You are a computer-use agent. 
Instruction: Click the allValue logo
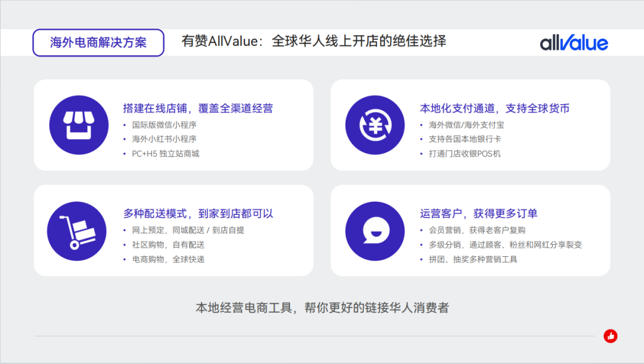pyautogui.click(x=574, y=42)
